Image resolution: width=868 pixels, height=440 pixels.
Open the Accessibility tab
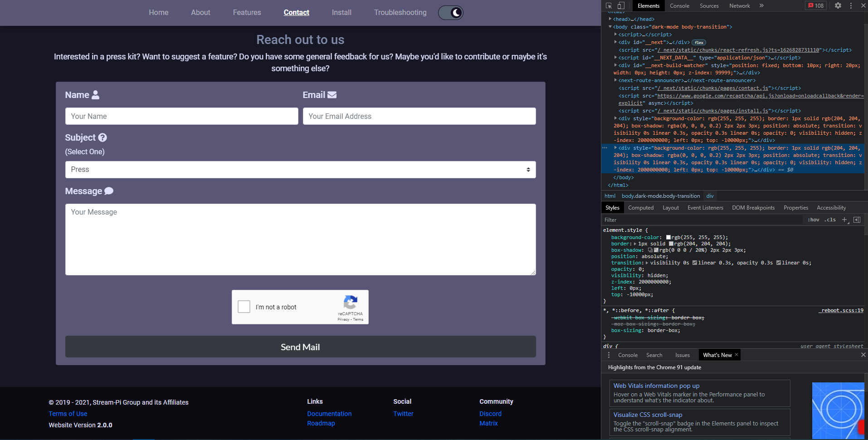[831, 208]
